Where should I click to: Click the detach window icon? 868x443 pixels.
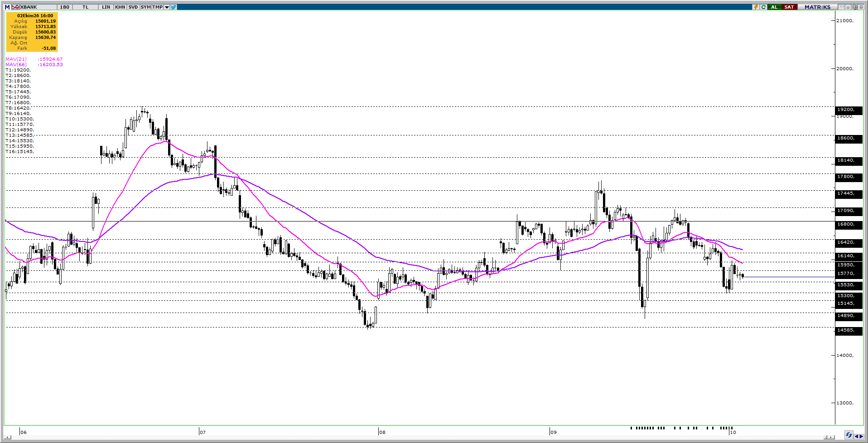[x=854, y=7]
